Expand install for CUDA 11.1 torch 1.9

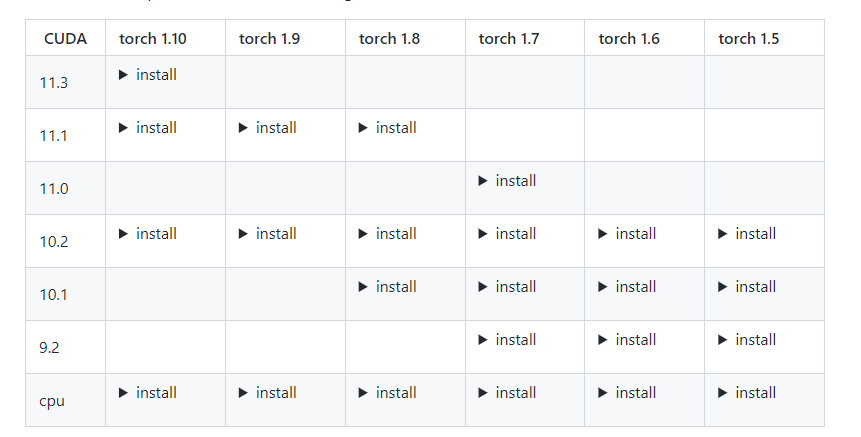tap(268, 128)
